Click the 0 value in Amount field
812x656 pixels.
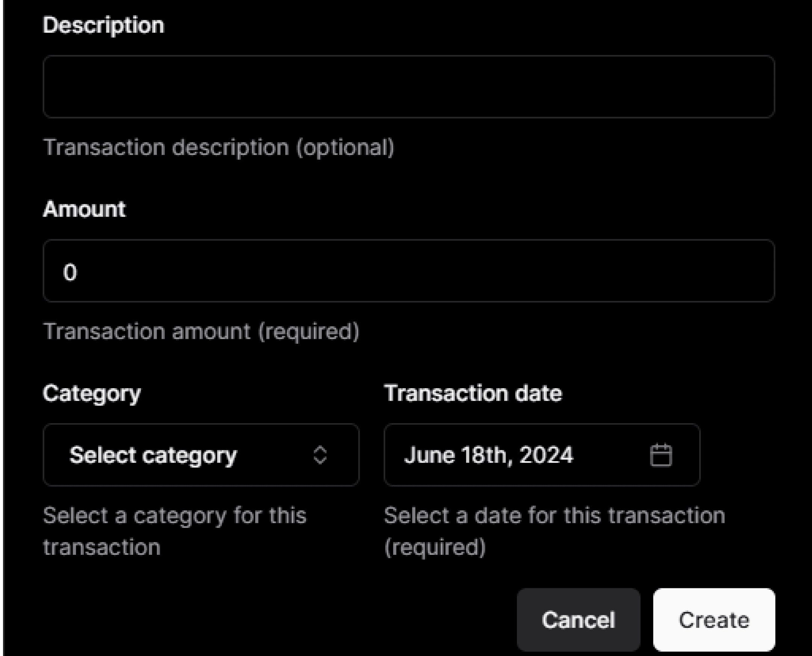(70, 272)
